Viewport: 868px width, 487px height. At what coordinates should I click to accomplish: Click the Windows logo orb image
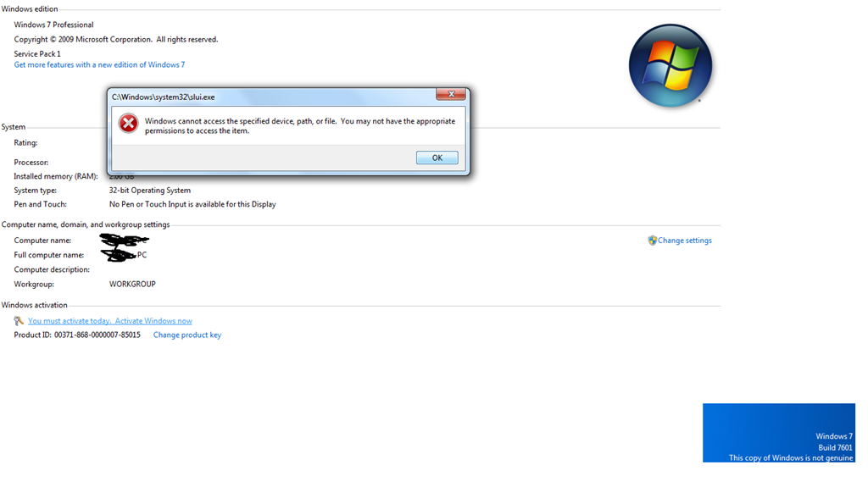point(670,66)
